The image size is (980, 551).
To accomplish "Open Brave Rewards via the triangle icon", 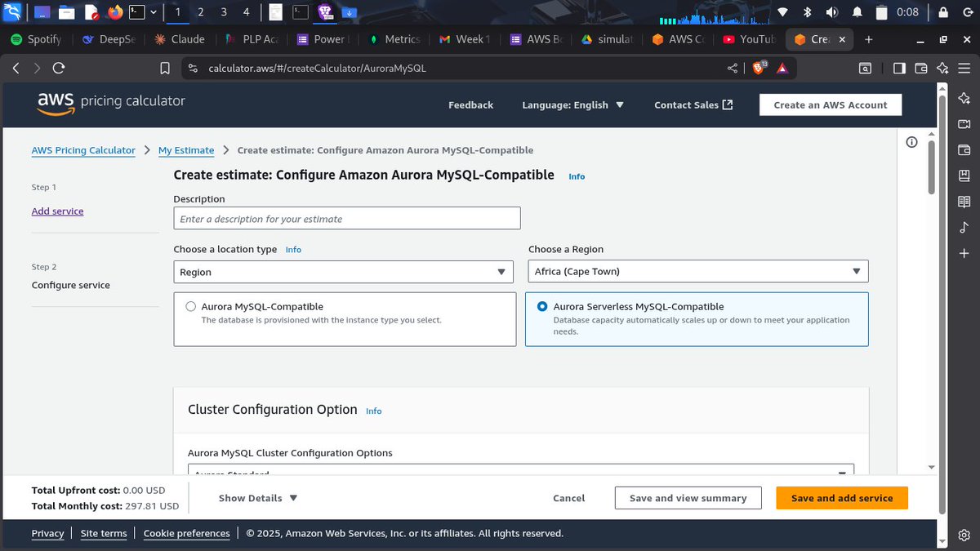I will pos(782,68).
